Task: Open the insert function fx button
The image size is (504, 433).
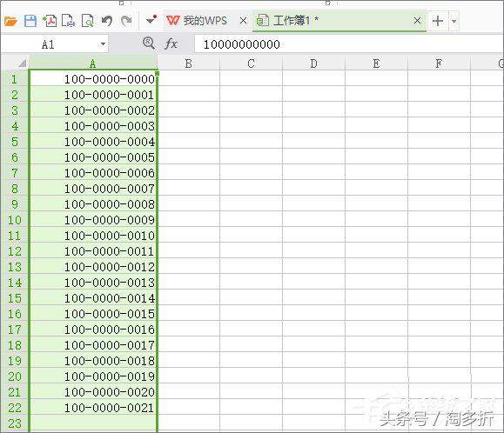Action: [x=171, y=43]
